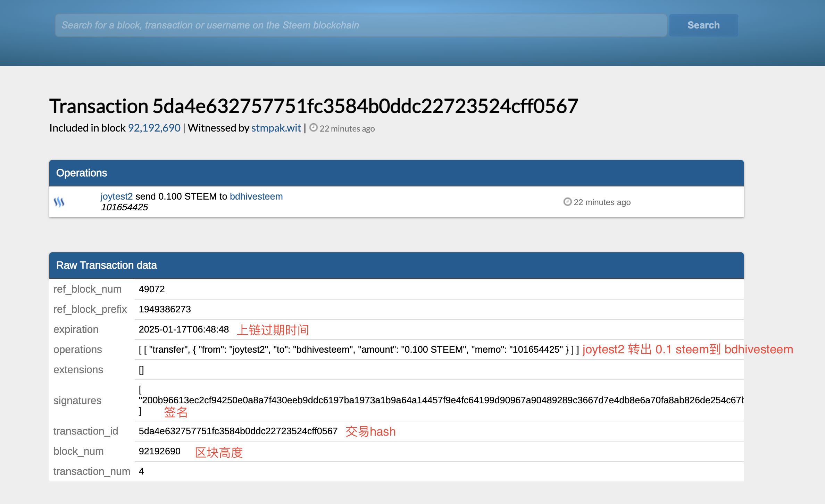Open witness stmpak.wit profile link
The width and height of the screenshot is (825, 504).
[x=276, y=128]
